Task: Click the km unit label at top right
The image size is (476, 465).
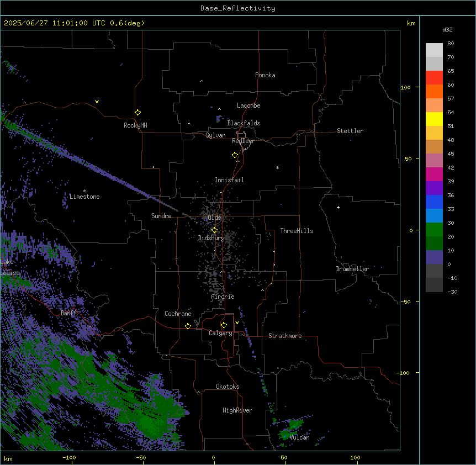Action: [411, 23]
